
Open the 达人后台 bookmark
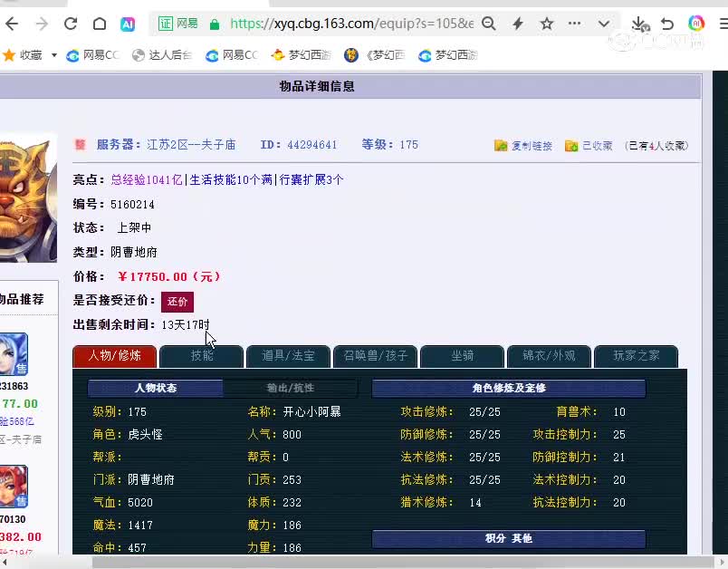tap(161, 55)
